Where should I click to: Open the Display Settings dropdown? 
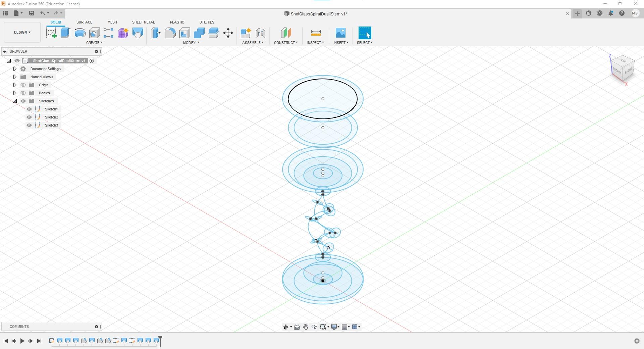point(335,327)
